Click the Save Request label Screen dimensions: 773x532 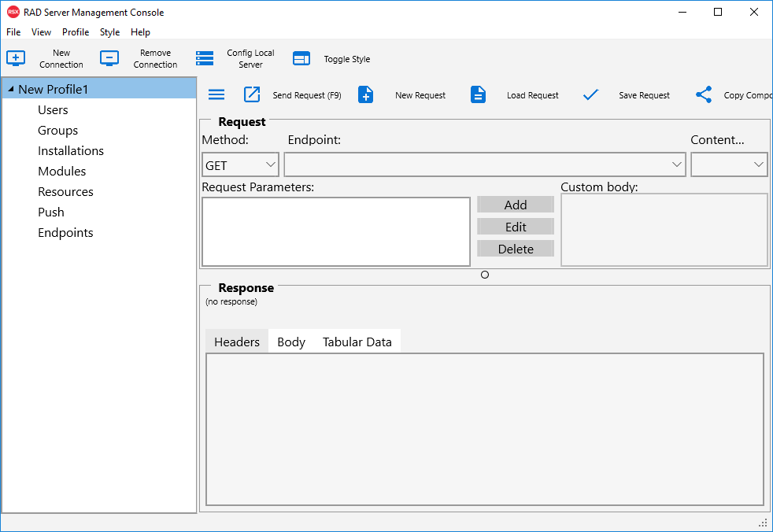pyautogui.click(x=644, y=95)
